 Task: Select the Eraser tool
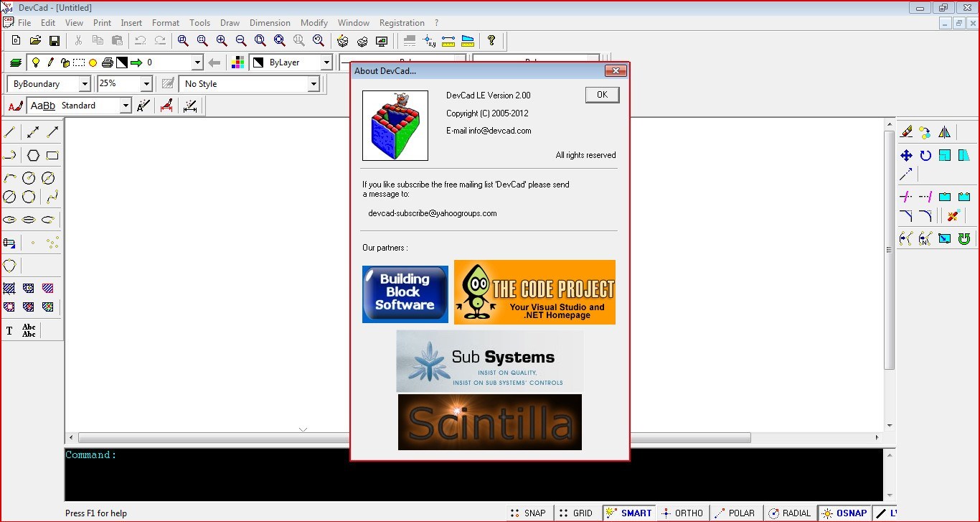coord(906,132)
